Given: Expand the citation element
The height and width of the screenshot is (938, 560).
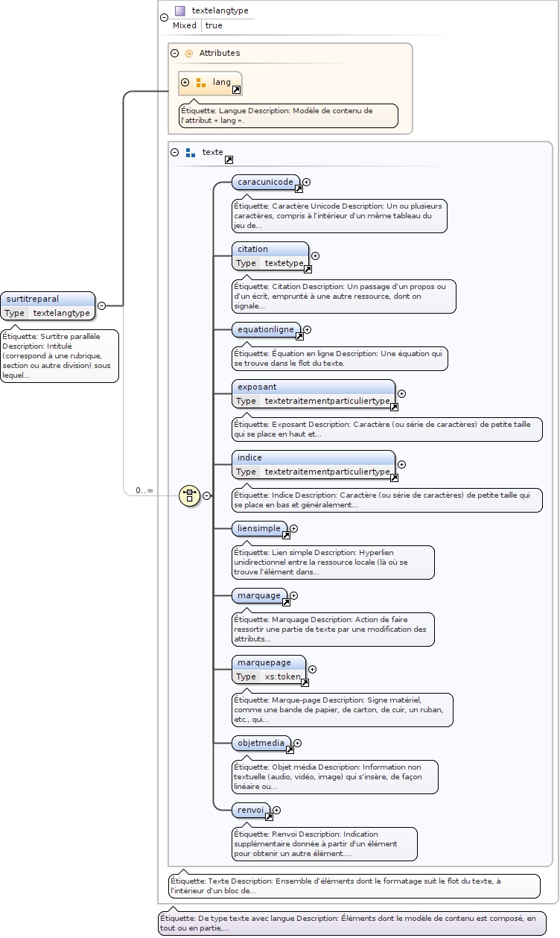Looking at the screenshot, I should click(x=315, y=256).
